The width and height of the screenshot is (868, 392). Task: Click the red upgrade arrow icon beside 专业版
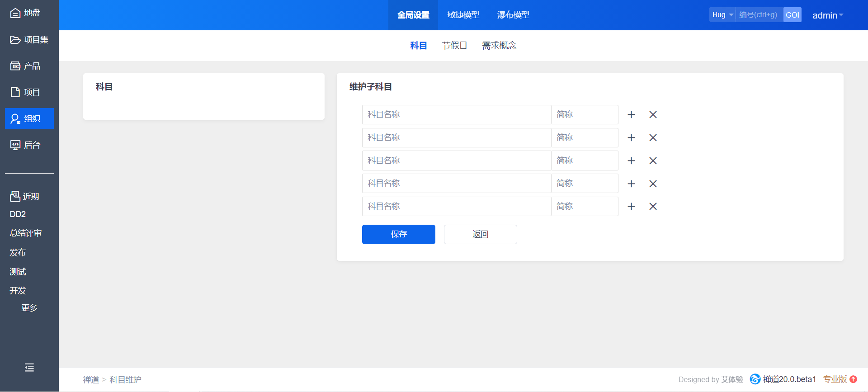point(854,379)
